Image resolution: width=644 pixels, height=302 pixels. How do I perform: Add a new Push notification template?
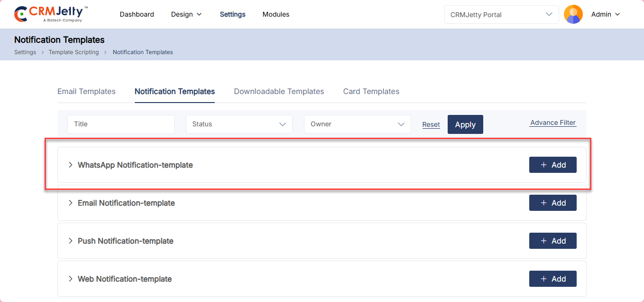pyautogui.click(x=552, y=241)
